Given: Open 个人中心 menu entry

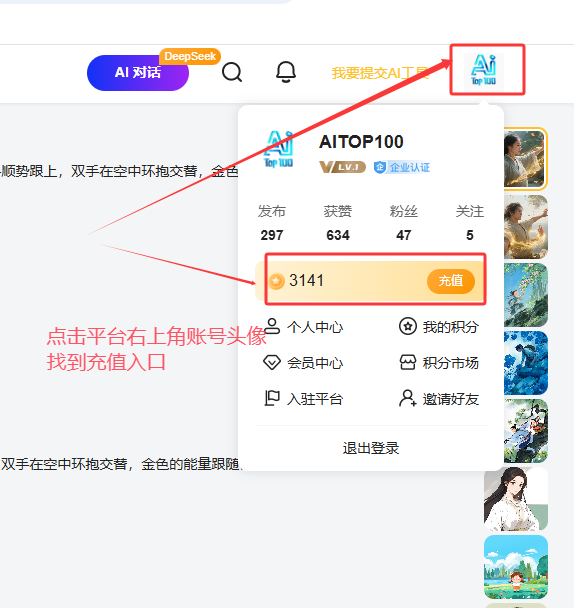Looking at the screenshot, I should coord(303,327).
